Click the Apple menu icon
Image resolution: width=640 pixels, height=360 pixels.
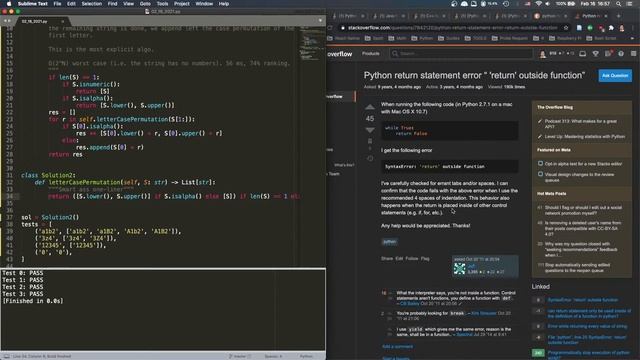(9, 4)
